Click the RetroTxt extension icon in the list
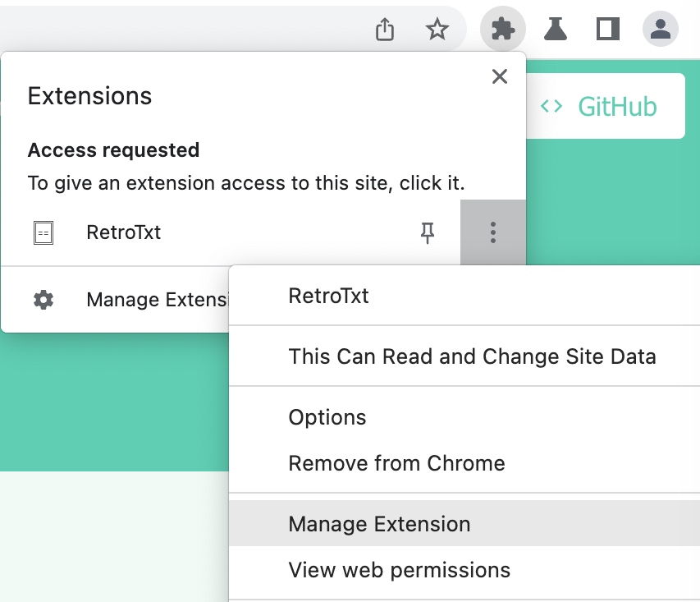Image resolution: width=700 pixels, height=602 pixels. tap(43, 232)
